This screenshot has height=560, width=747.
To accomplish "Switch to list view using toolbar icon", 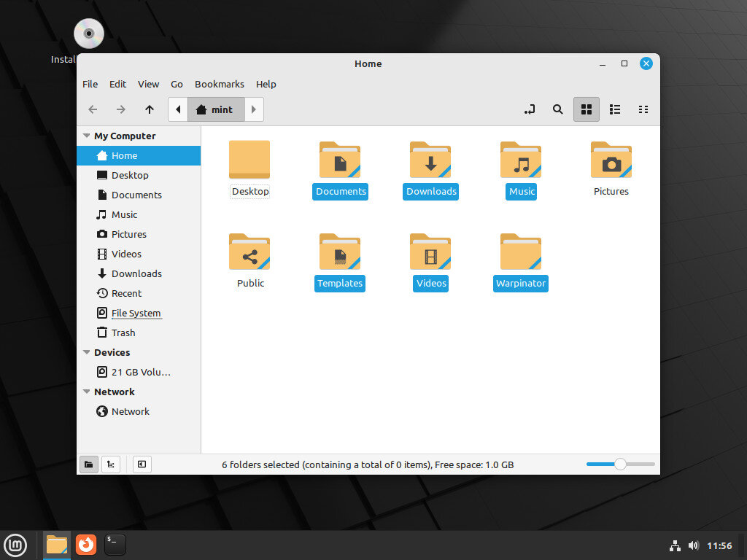I will click(615, 109).
